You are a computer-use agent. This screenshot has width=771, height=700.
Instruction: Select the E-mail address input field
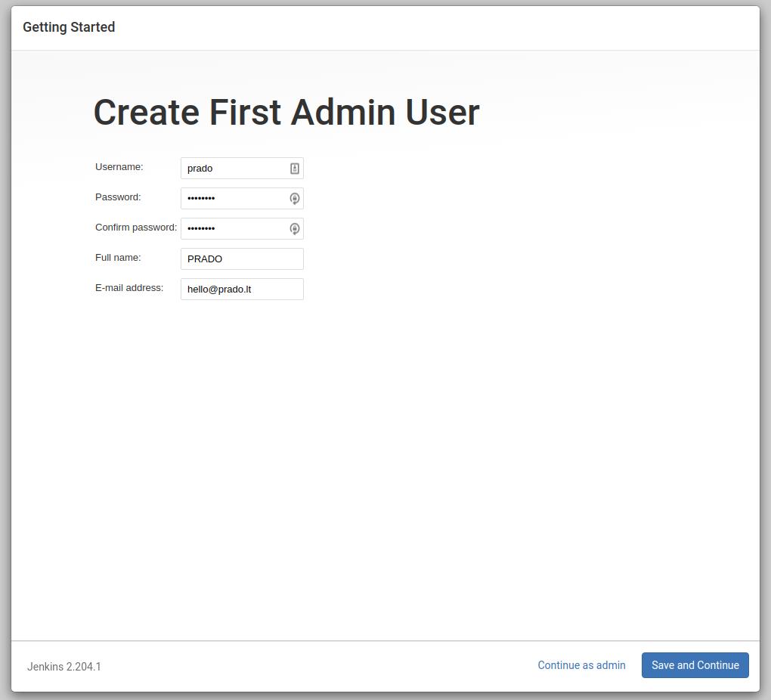pos(242,290)
